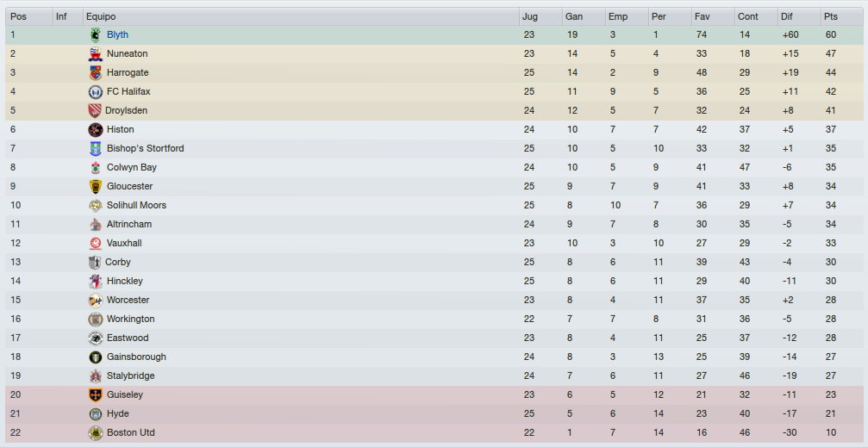The image size is (868, 447).
Task: Click the Nuneaton club crest icon
Action: point(95,53)
